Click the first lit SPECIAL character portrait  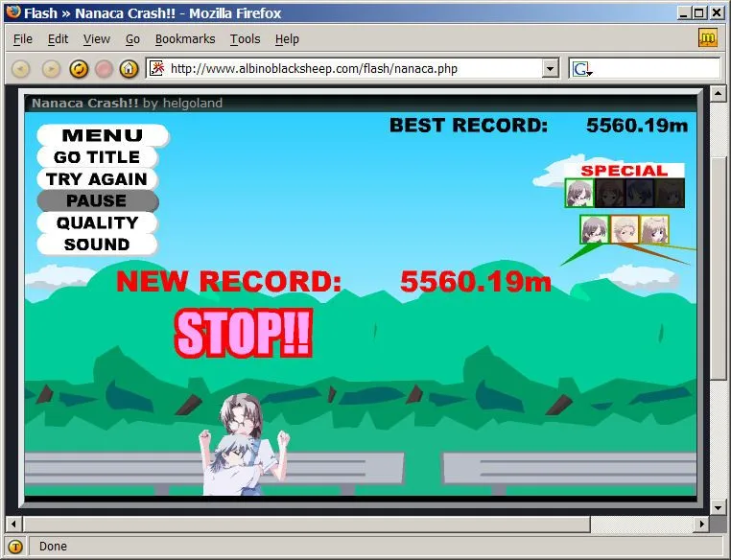(x=578, y=194)
